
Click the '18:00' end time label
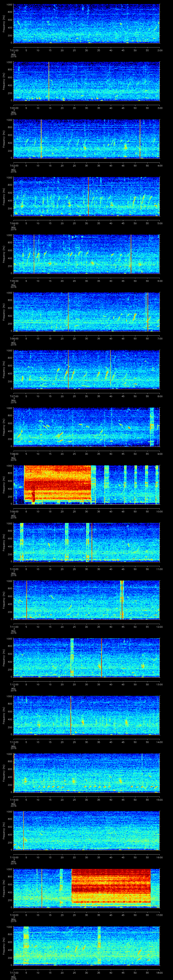click(x=159, y=972)
